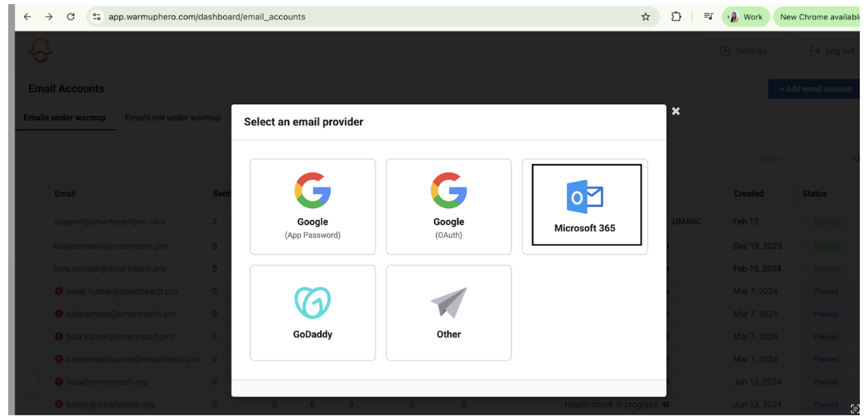This screenshot has height=418, width=868.
Task: Check the row for balajiramesh@smartreach.pro
Action: pos(35,246)
